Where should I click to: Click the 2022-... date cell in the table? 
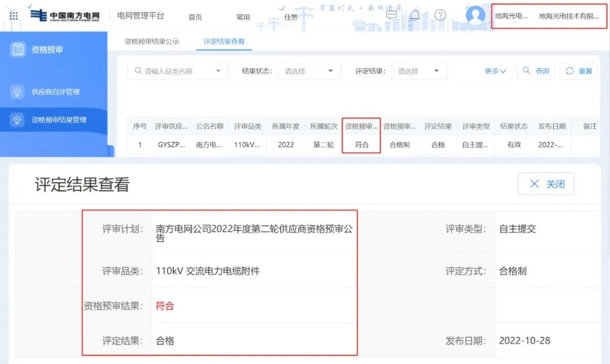(x=550, y=144)
